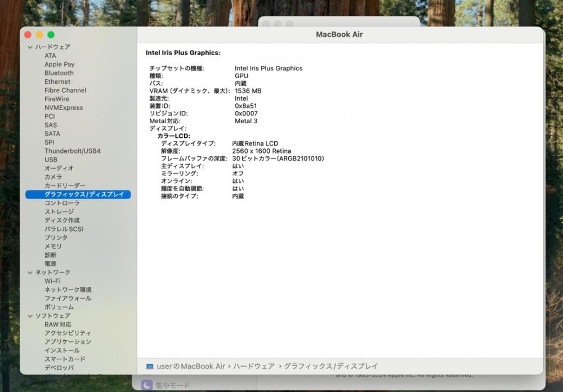The width and height of the screenshot is (563, 392).
Task: Click ハードウェア in the path bar
Action: (x=254, y=366)
